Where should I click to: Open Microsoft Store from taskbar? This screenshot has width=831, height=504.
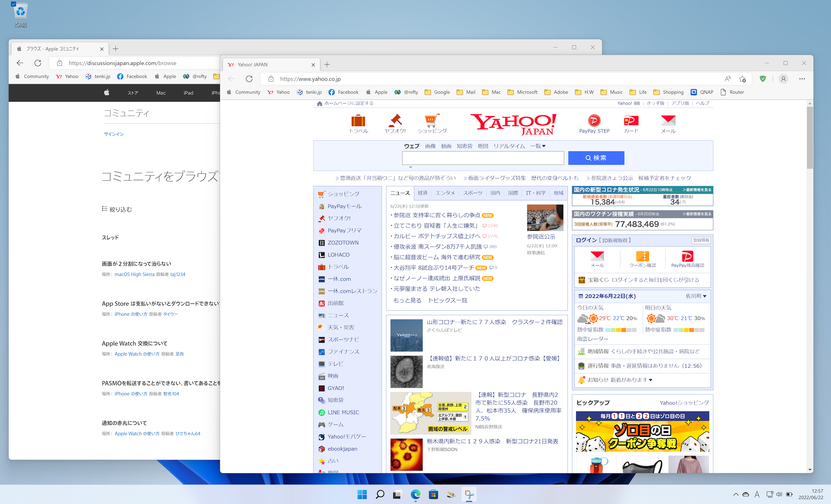(433, 494)
